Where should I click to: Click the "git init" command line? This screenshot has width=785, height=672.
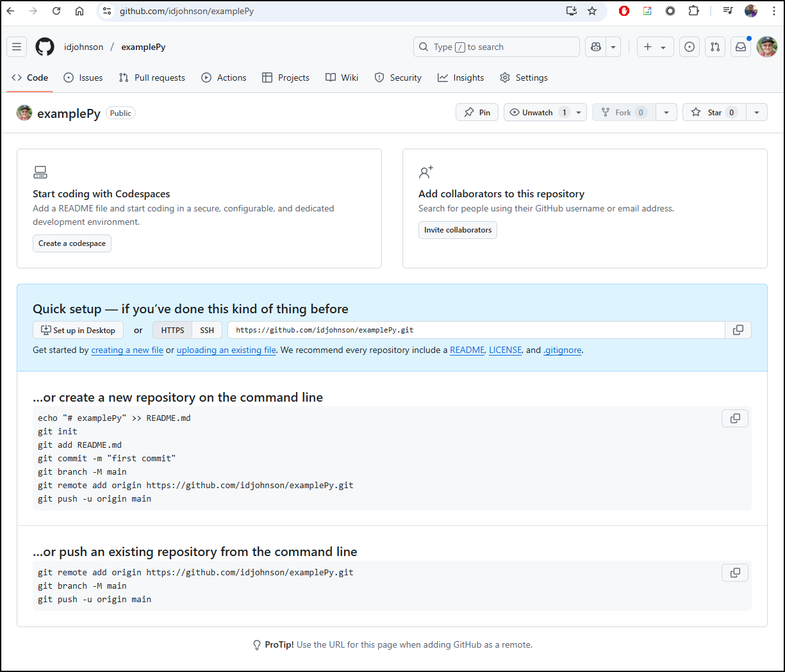click(x=58, y=431)
